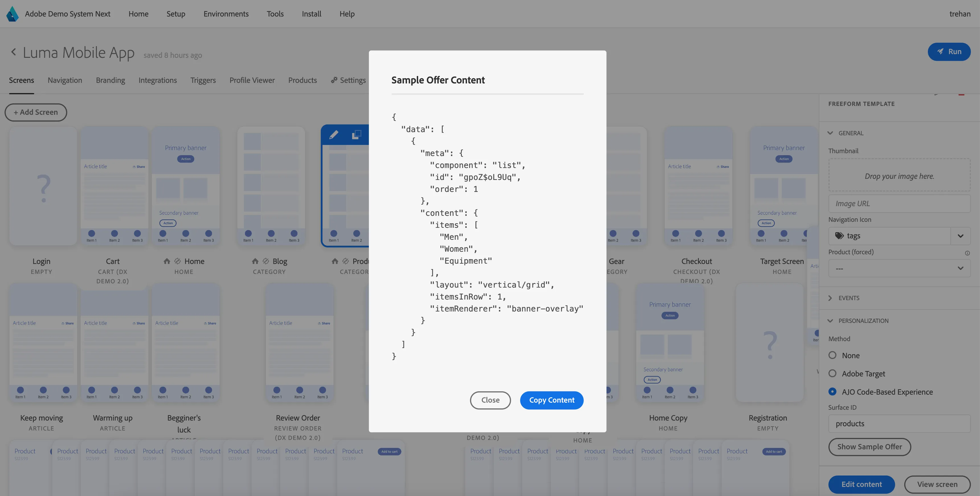
Task: Click the Surface ID field containing products
Action: 899,423
